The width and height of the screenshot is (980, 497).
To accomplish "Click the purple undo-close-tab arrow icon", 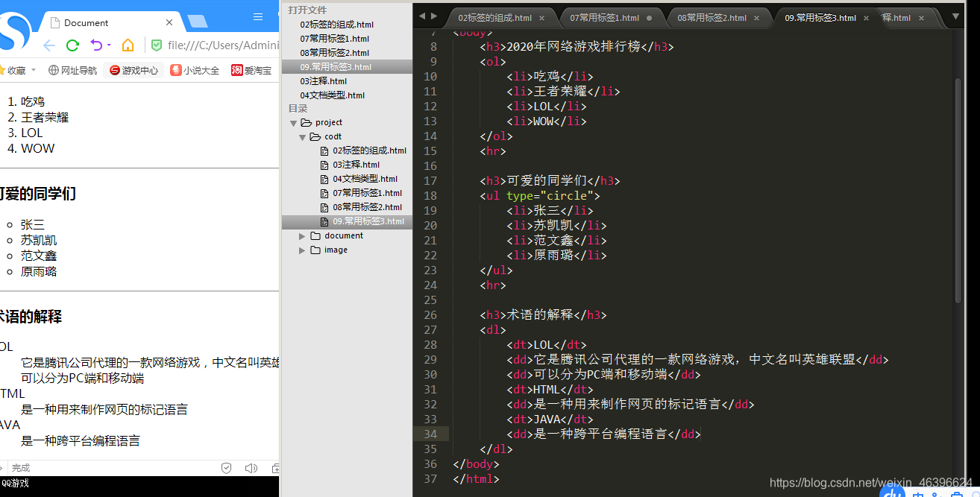I will [x=96, y=45].
